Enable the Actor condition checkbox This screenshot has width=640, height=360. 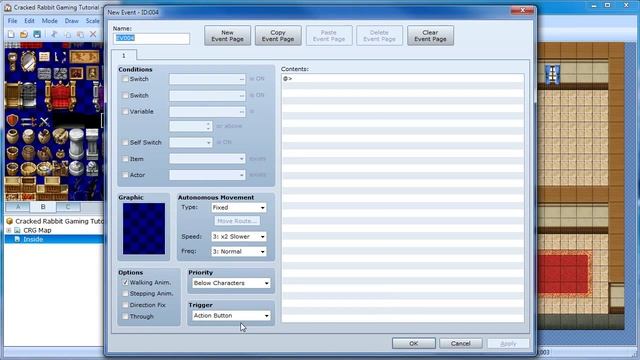[125, 175]
